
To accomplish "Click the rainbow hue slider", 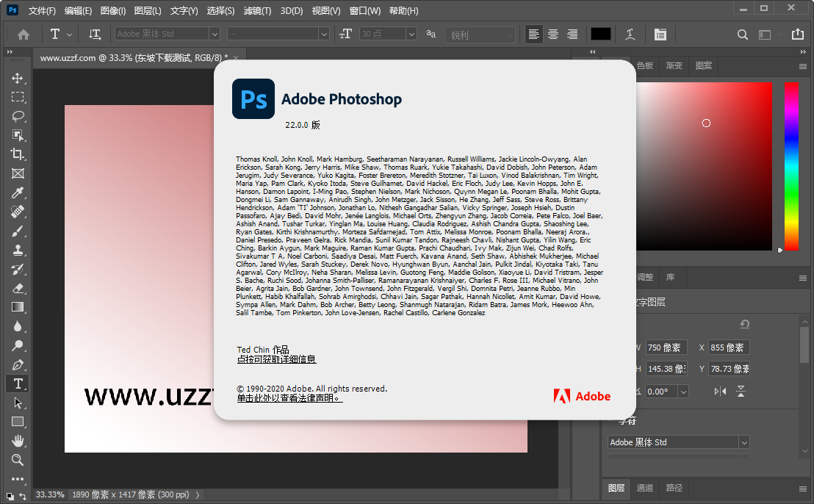I will click(791, 166).
